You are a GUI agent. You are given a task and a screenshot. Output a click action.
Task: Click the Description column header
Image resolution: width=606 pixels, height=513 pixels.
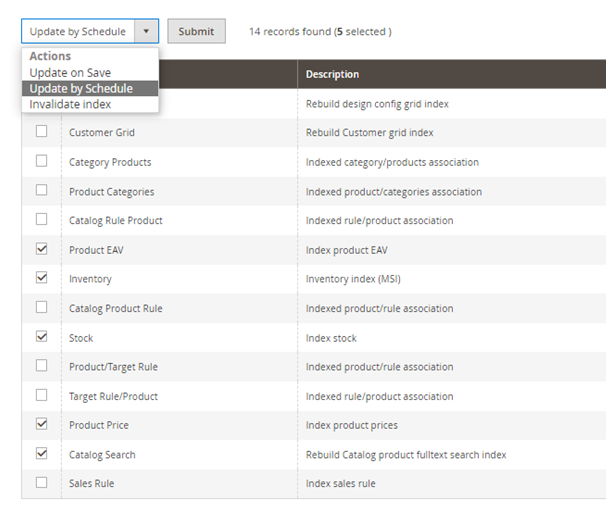pyautogui.click(x=332, y=74)
